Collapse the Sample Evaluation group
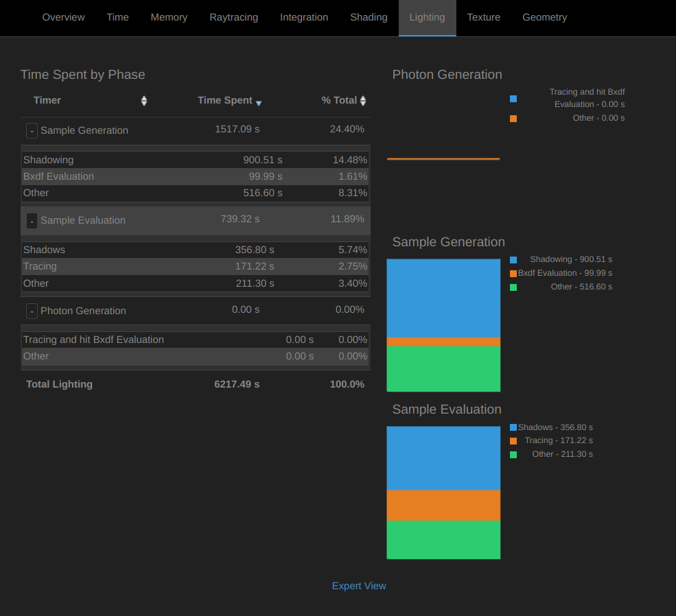Screen dimensions: 676x616 pyautogui.click(x=32, y=221)
